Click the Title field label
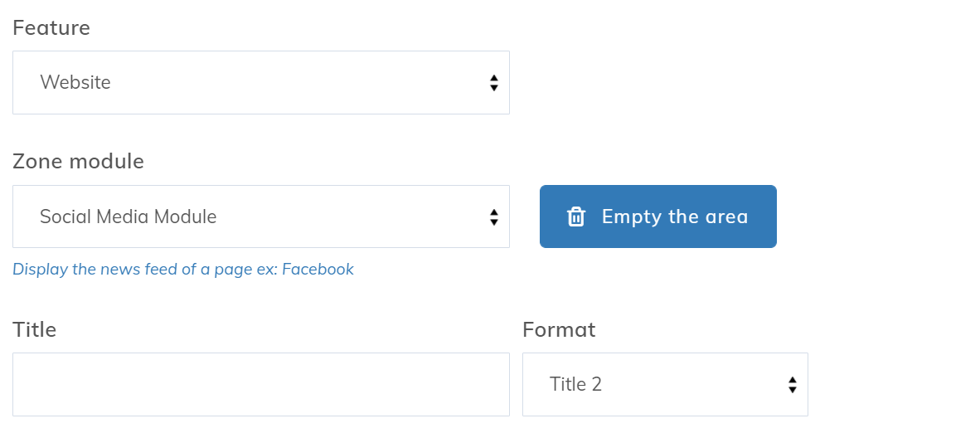 pyautogui.click(x=35, y=329)
